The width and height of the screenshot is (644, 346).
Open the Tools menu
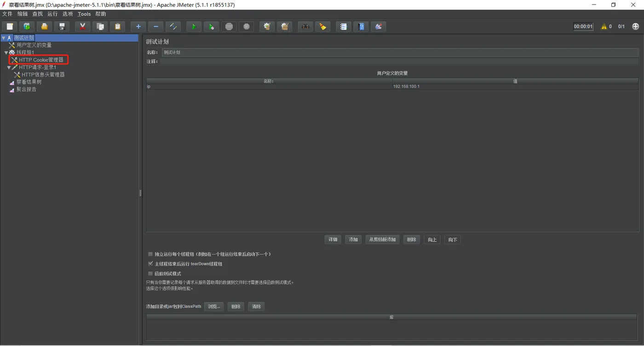(84, 14)
